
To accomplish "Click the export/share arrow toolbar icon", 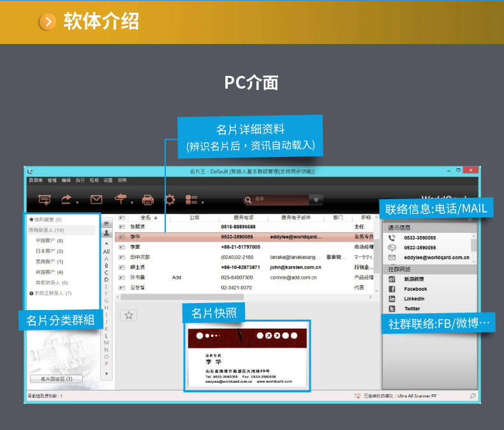I will [x=66, y=200].
